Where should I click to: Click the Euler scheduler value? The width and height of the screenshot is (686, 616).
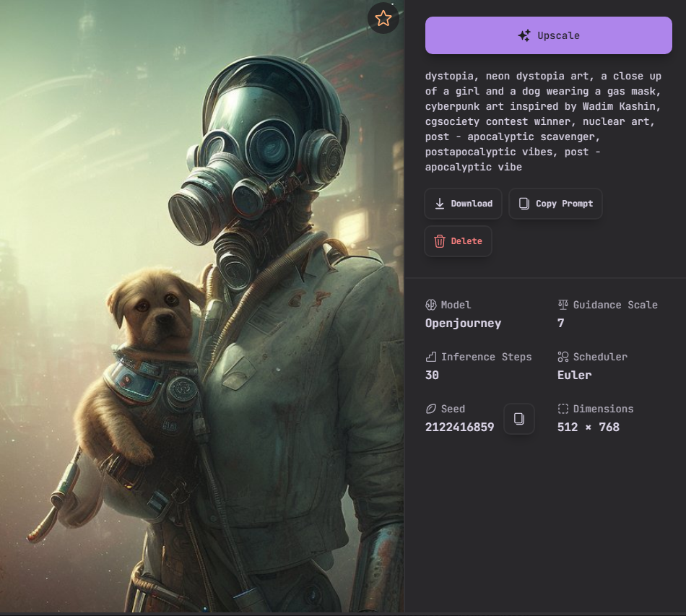point(574,375)
